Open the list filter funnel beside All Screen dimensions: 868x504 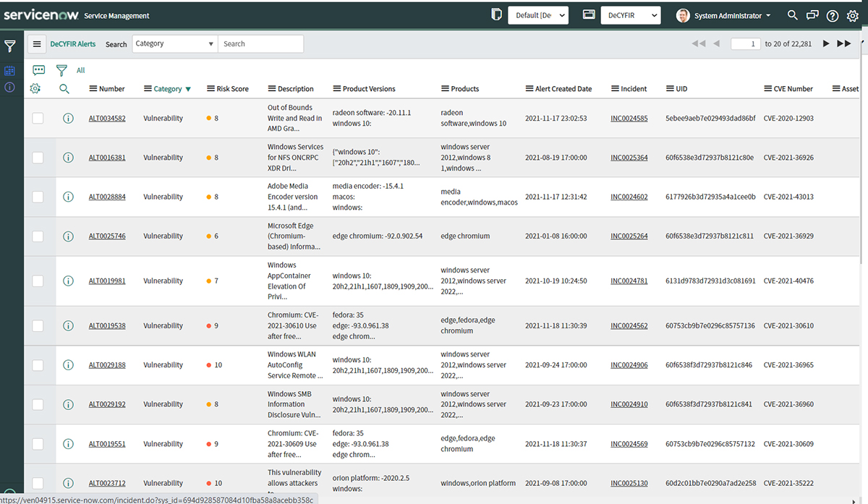click(61, 70)
